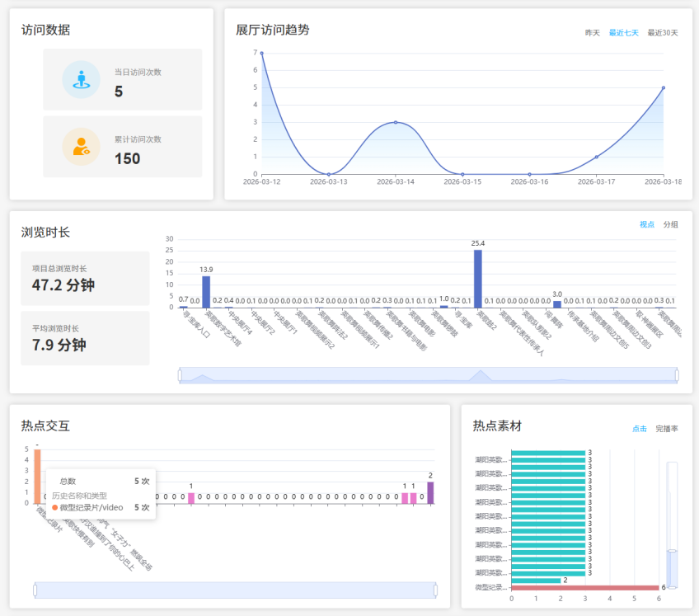Click the 2026-03-17 point on trend line
The height and width of the screenshot is (616, 699).
(597, 157)
